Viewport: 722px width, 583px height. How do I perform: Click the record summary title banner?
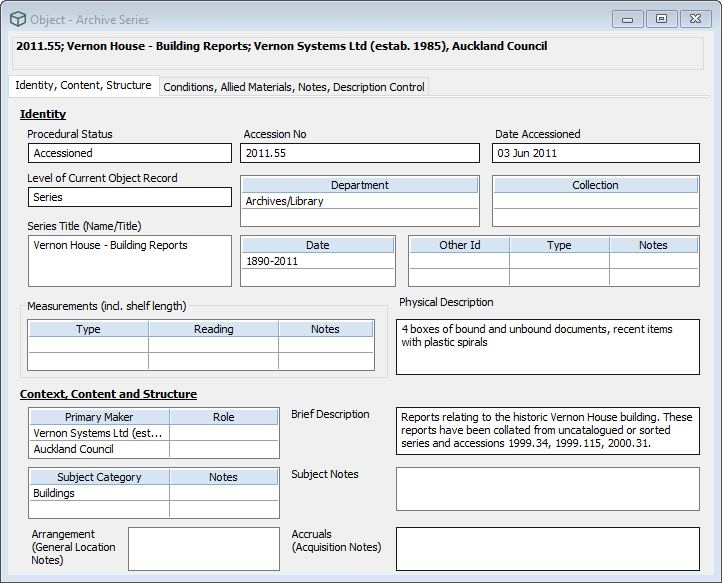pos(358,53)
